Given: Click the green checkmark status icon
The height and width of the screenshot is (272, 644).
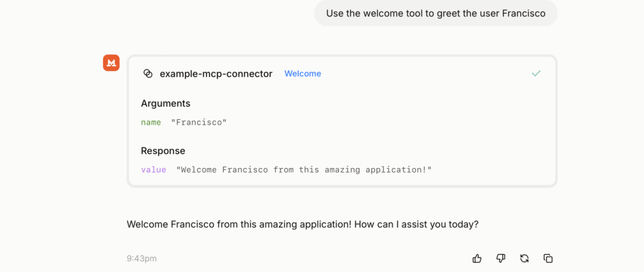Looking at the screenshot, I should coord(536,74).
